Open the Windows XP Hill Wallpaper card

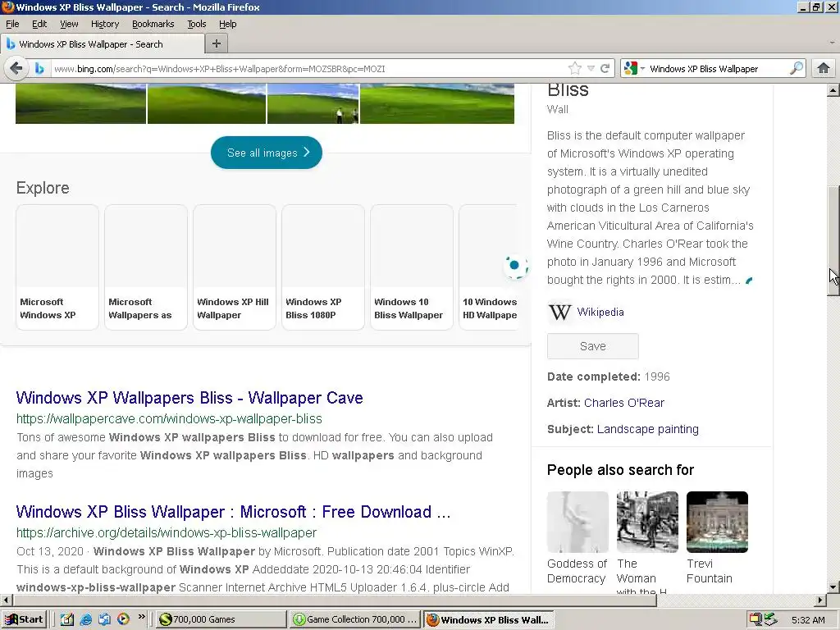pyautogui.click(x=234, y=267)
